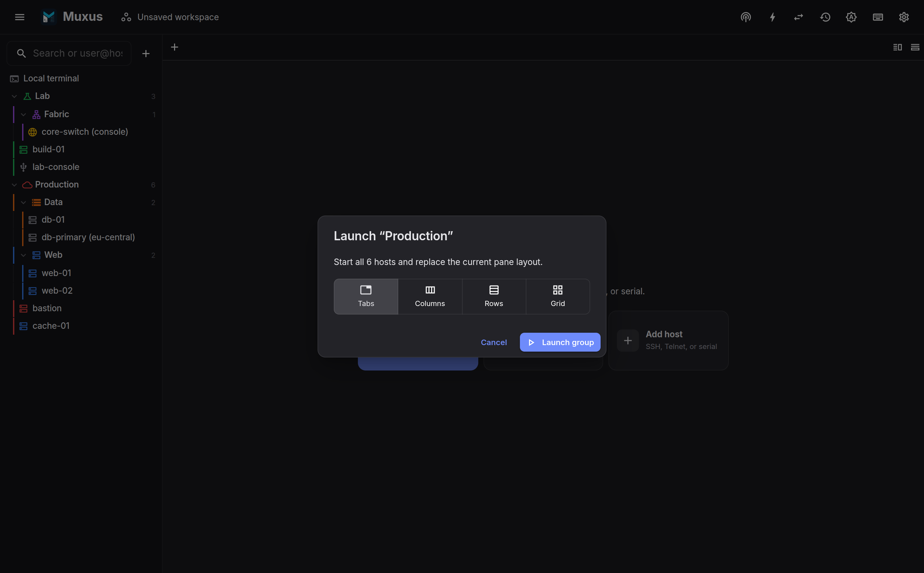Screen dimensions: 924x573
Task: Select Rows layout segment
Action: [x=494, y=296]
